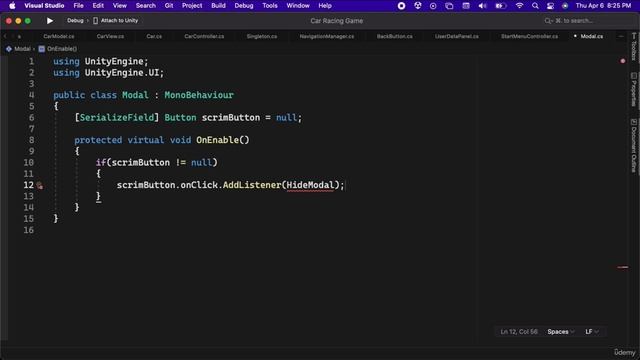Click line number 16 in the gutter

click(x=28, y=230)
